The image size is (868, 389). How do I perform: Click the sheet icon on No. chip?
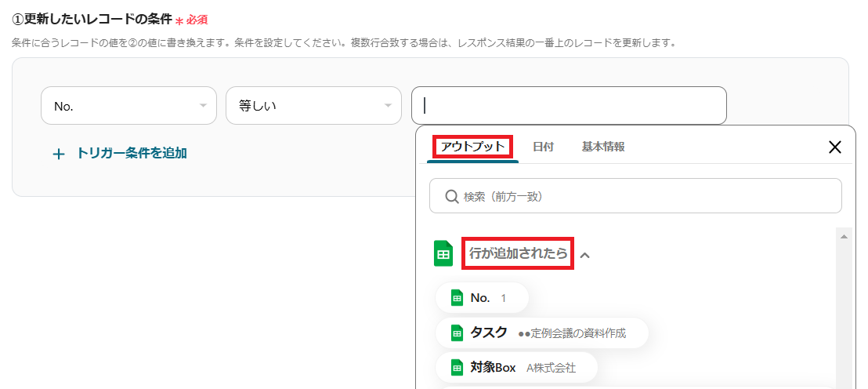coord(457,298)
